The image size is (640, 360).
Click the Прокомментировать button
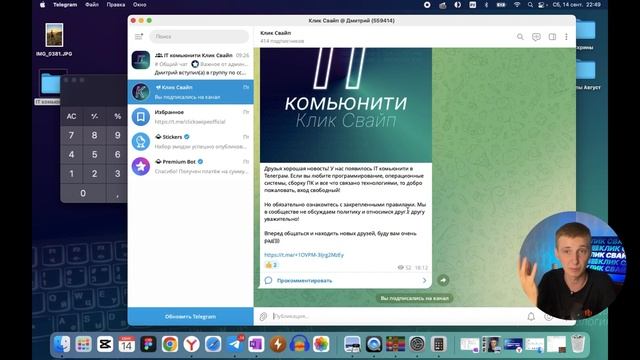[x=345, y=280]
